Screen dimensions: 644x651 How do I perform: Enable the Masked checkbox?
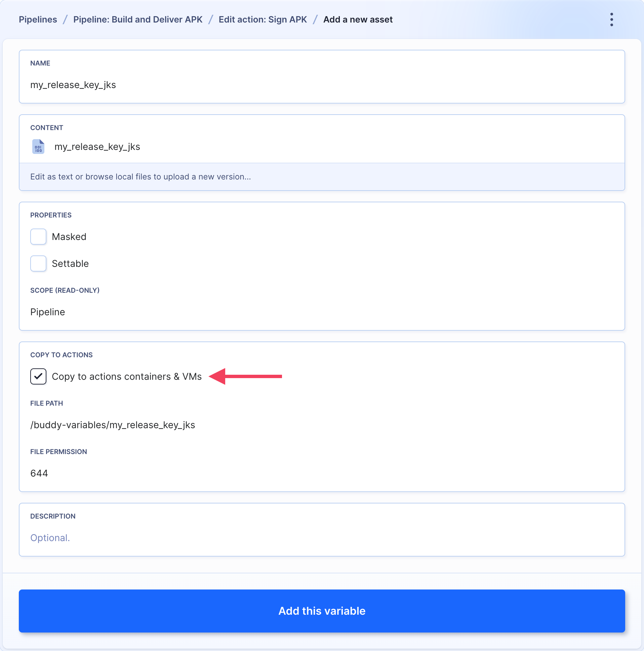[x=38, y=237]
